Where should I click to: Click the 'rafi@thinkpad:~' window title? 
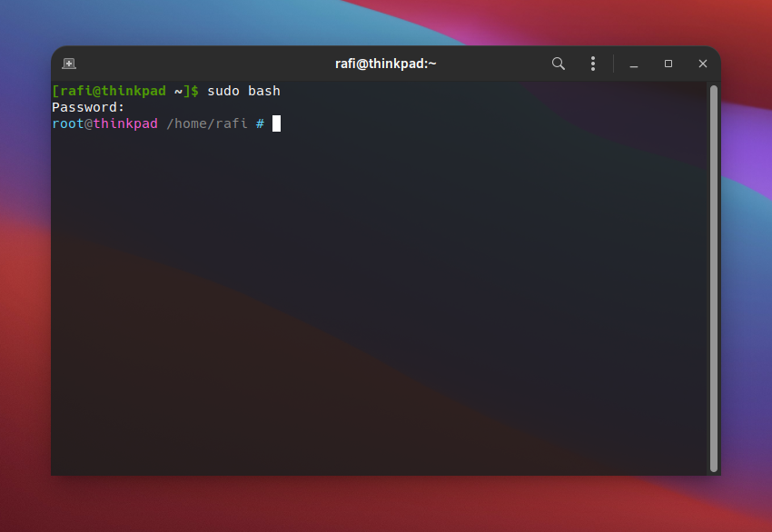tap(385, 64)
